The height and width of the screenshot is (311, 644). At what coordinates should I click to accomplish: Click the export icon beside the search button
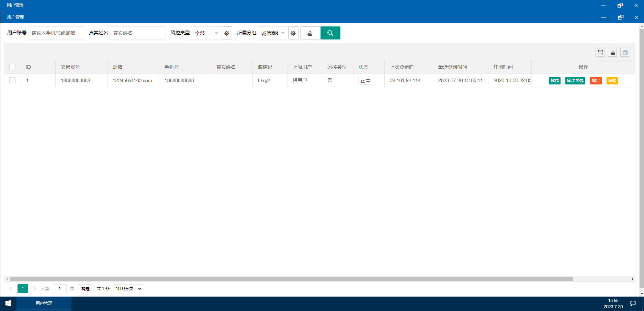click(310, 33)
